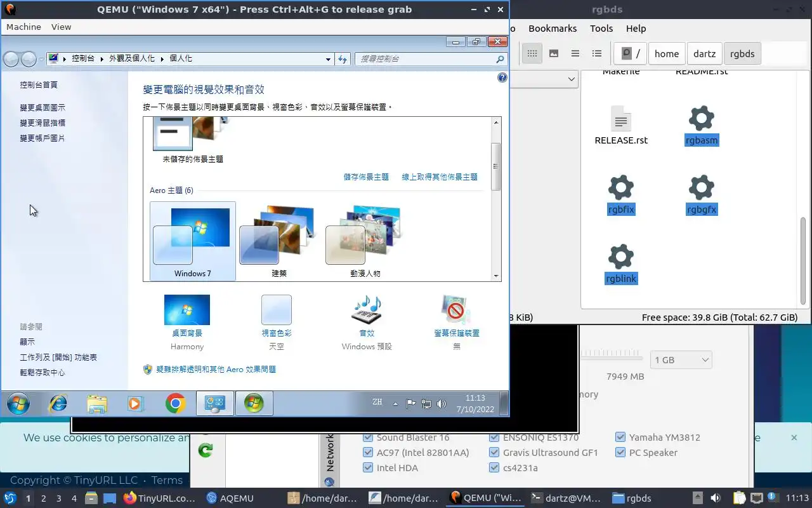Toggle PC Speaker checkbox

tap(620, 453)
